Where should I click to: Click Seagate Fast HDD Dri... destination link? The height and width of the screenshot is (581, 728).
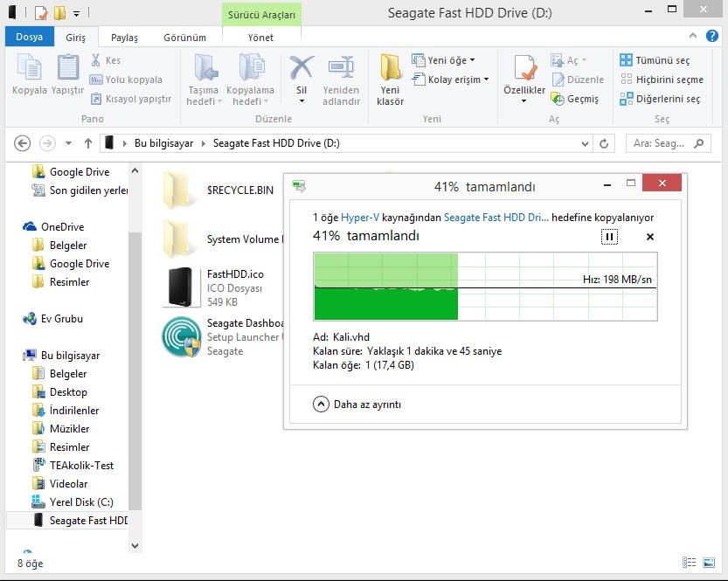496,218
